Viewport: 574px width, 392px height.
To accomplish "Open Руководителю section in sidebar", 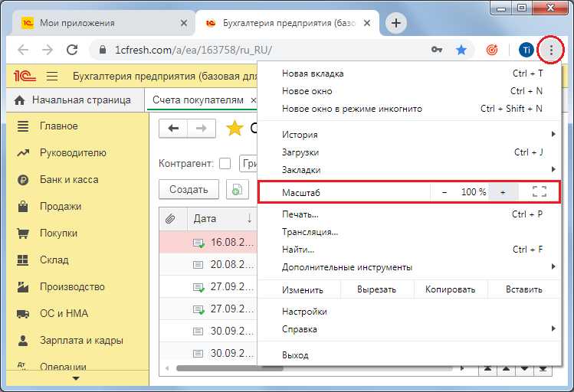I will coord(77,153).
